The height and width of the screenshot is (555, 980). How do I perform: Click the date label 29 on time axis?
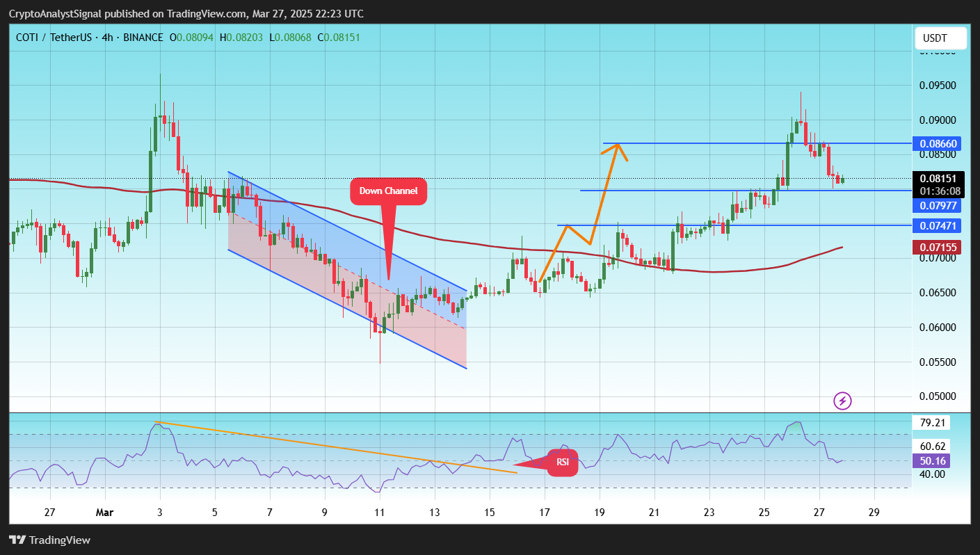(874, 512)
